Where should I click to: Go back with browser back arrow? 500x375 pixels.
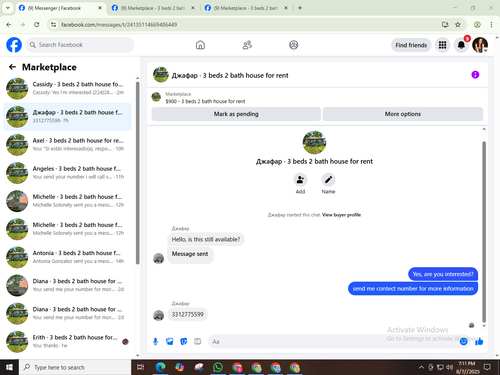[9, 24]
